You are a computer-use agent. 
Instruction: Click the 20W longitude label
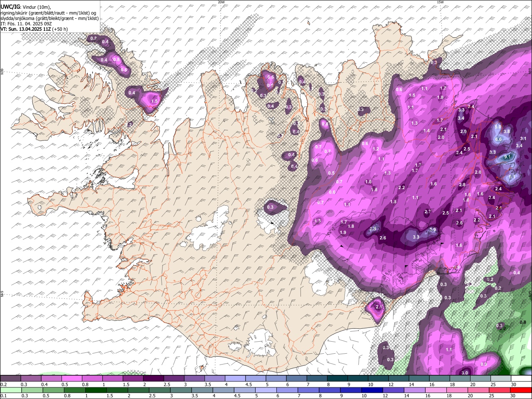pos(221,2)
